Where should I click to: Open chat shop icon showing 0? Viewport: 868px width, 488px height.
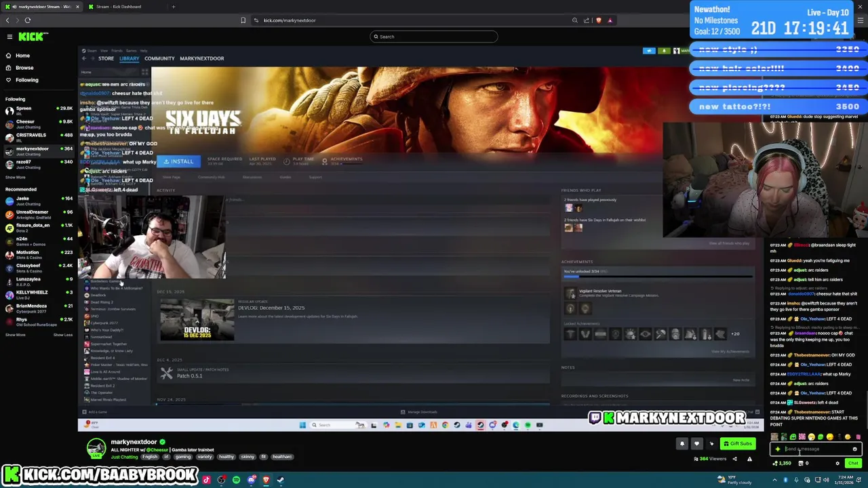pos(804,464)
